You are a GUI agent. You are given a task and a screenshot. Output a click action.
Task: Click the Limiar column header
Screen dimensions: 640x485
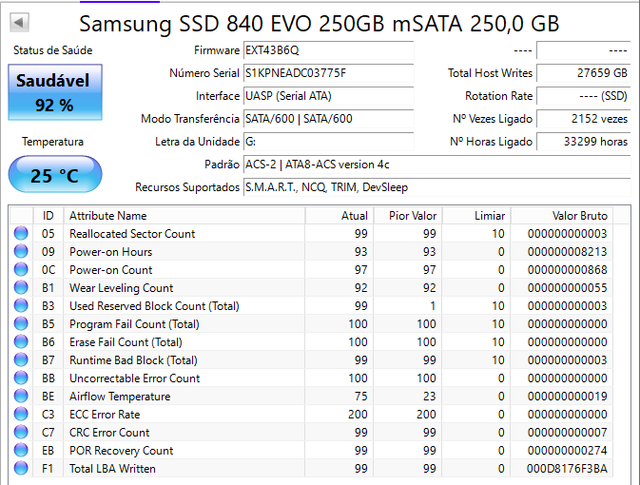click(x=476, y=216)
